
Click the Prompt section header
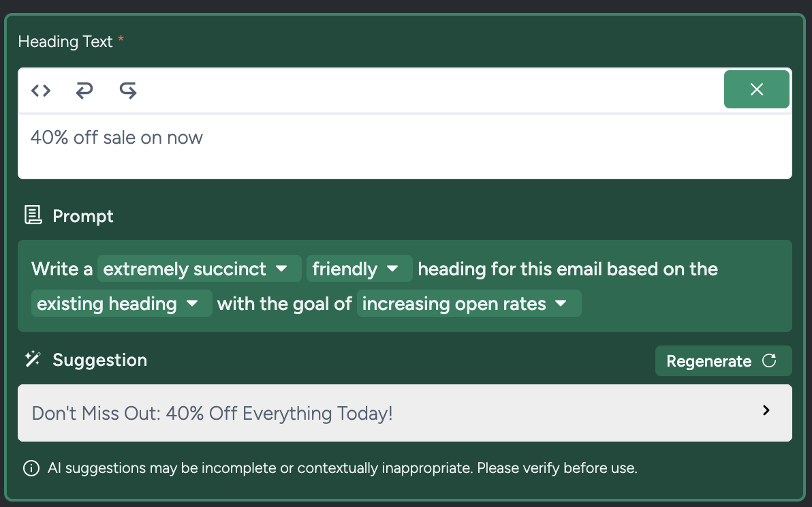[82, 216]
